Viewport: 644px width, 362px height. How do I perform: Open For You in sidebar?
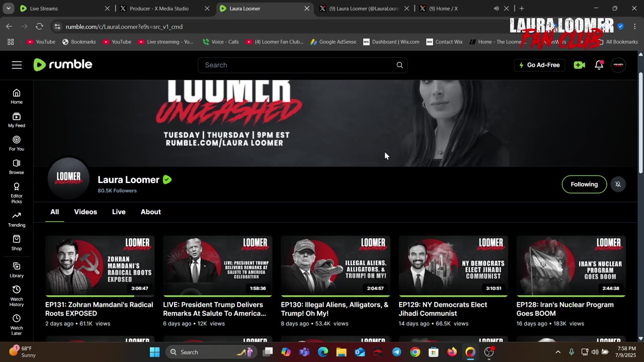pyautogui.click(x=17, y=143)
